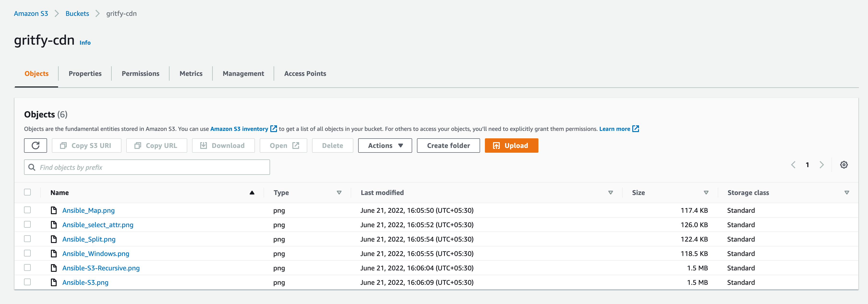868x304 pixels.
Task: Open the Ansible_Windows.png object link
Action: (96, 253)
